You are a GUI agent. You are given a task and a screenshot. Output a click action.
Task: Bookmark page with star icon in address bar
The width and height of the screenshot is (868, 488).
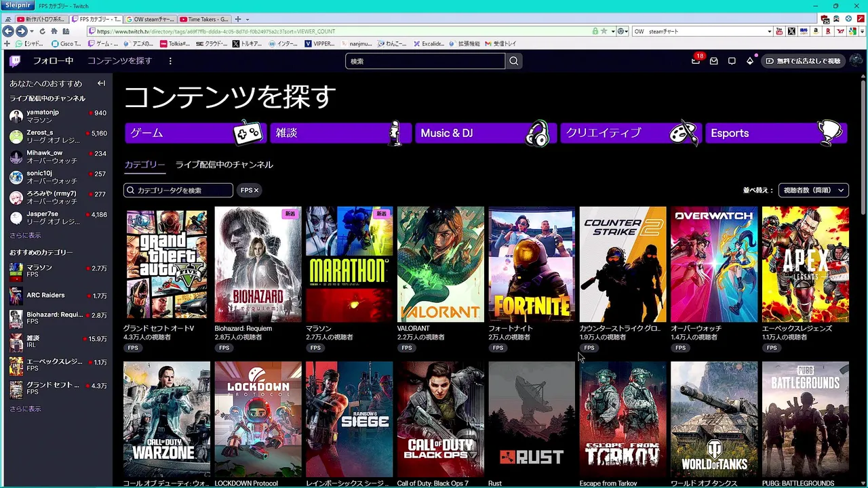604,31
